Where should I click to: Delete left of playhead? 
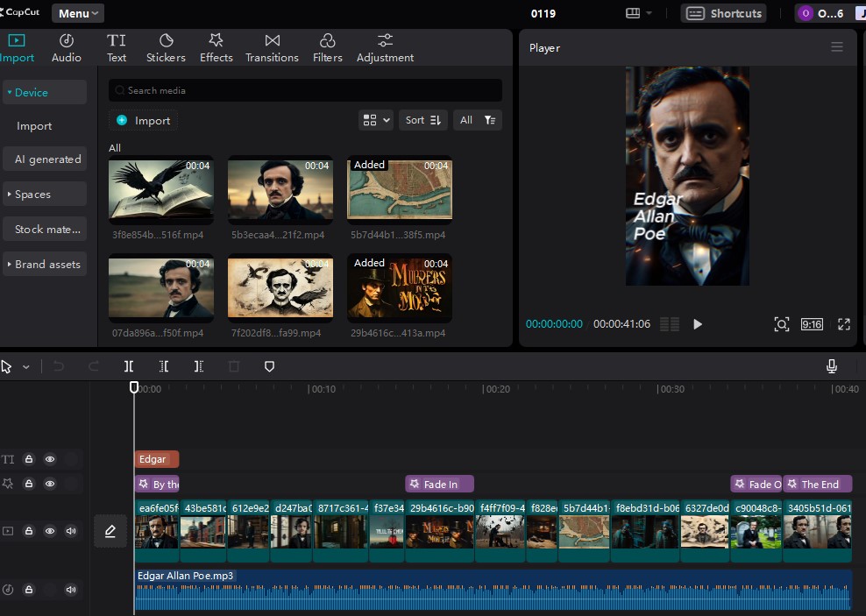pyautogui.click(x=164, y=366)
